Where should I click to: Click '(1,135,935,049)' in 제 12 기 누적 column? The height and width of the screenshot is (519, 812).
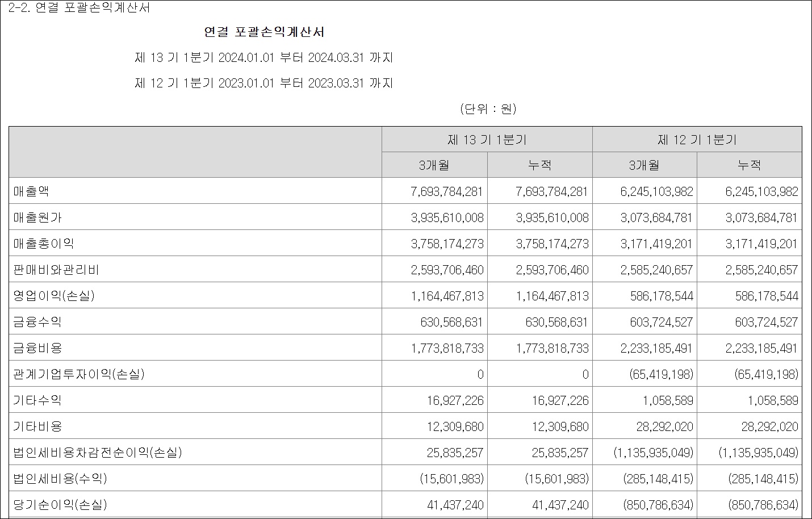click(759, 453)
